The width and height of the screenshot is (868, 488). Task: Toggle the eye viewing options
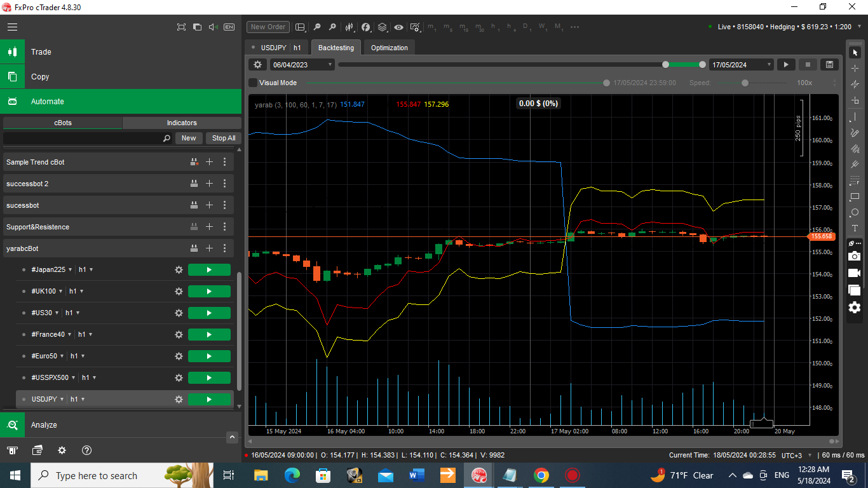[398, 27]
